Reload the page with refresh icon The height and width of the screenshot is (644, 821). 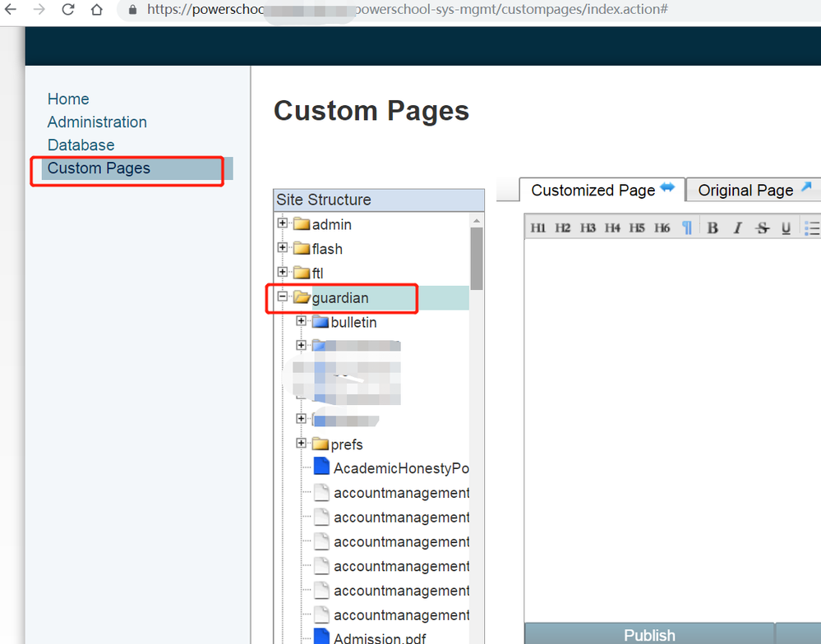click(68, 9)
